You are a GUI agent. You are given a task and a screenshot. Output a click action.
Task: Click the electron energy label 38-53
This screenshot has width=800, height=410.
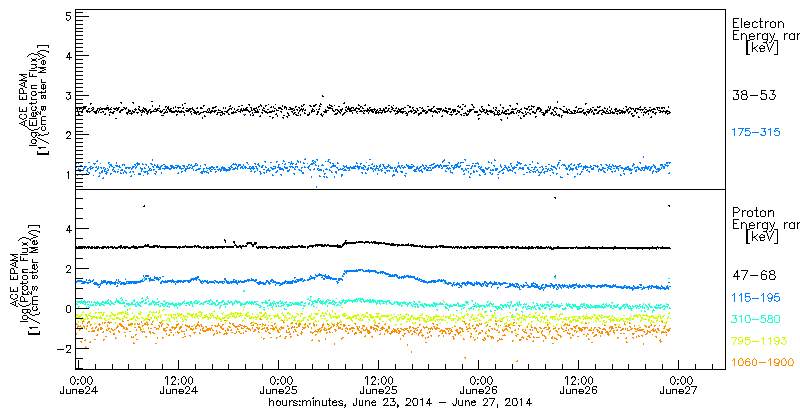pyautogui.click(x=754, y=95)
